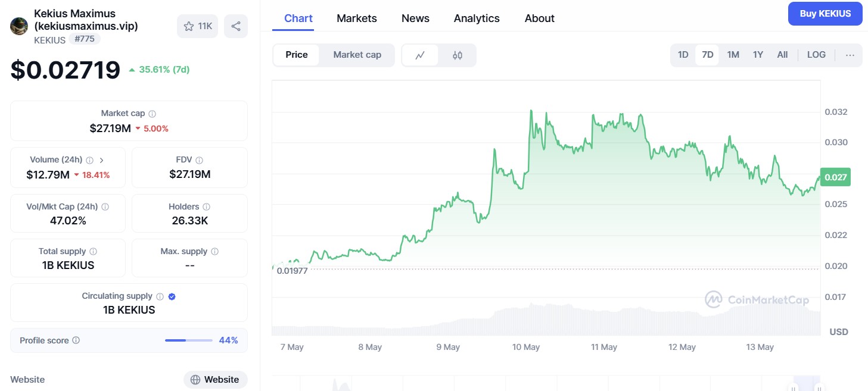Select the Price toggle option
The width and height of the screenshot is (868, 391).
tap(296, 55)
